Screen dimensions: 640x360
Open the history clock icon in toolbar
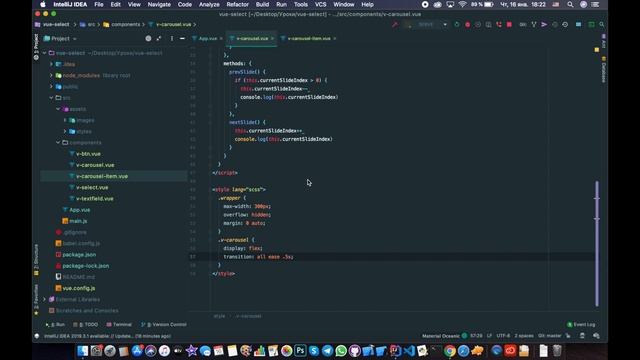[565, 24]
